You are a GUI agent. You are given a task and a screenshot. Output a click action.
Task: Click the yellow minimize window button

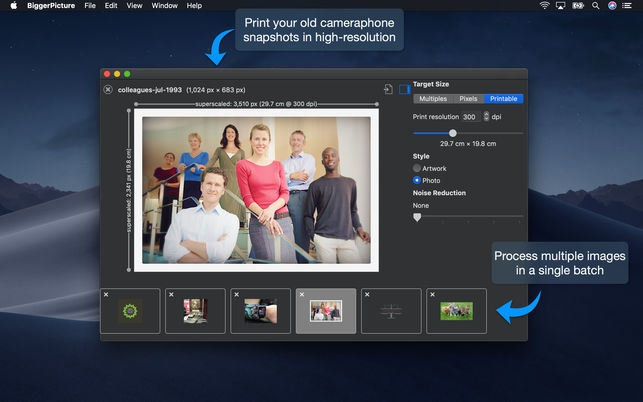(117, 74)
